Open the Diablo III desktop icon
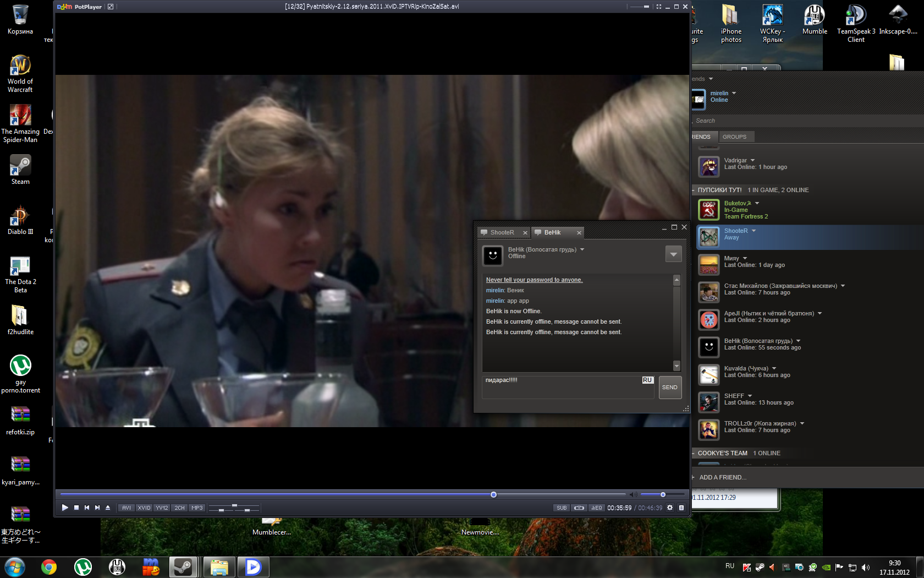This screenshot has width=924, height=578. (x=20, y=220)
